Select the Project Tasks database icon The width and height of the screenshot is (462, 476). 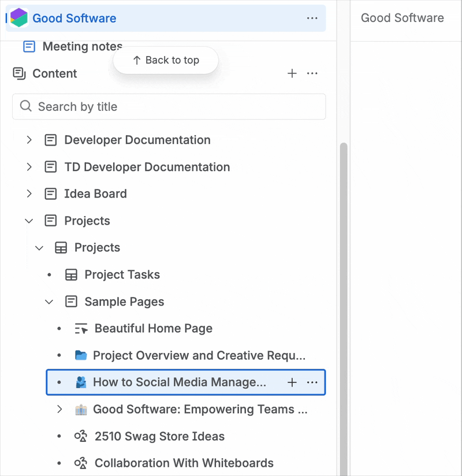[72, 274]
